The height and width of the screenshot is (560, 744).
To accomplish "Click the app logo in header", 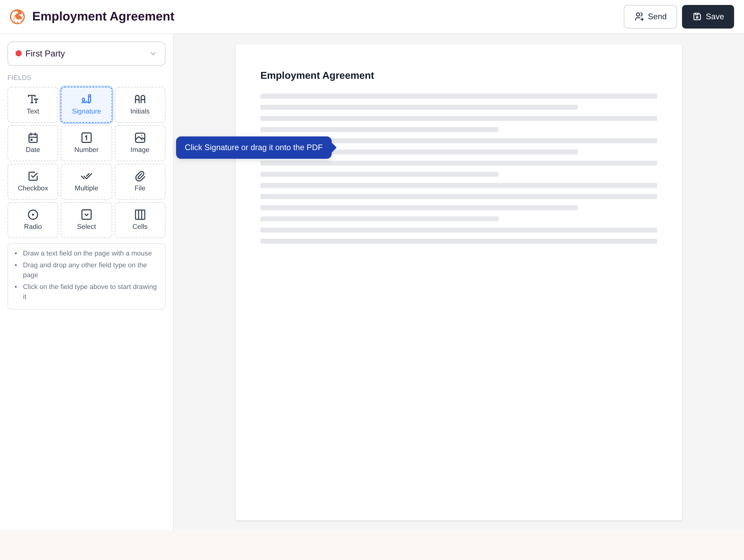I will (17, 16).
